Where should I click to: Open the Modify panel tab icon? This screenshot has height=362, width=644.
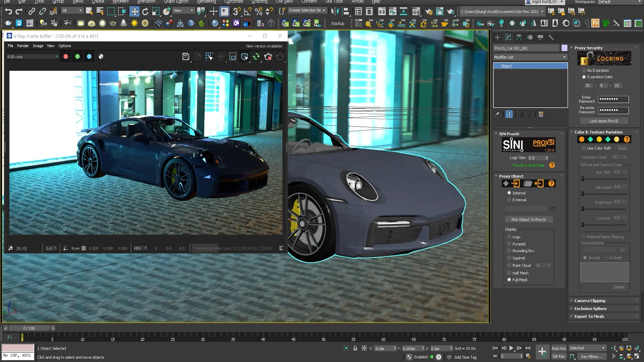click(508, 37)
